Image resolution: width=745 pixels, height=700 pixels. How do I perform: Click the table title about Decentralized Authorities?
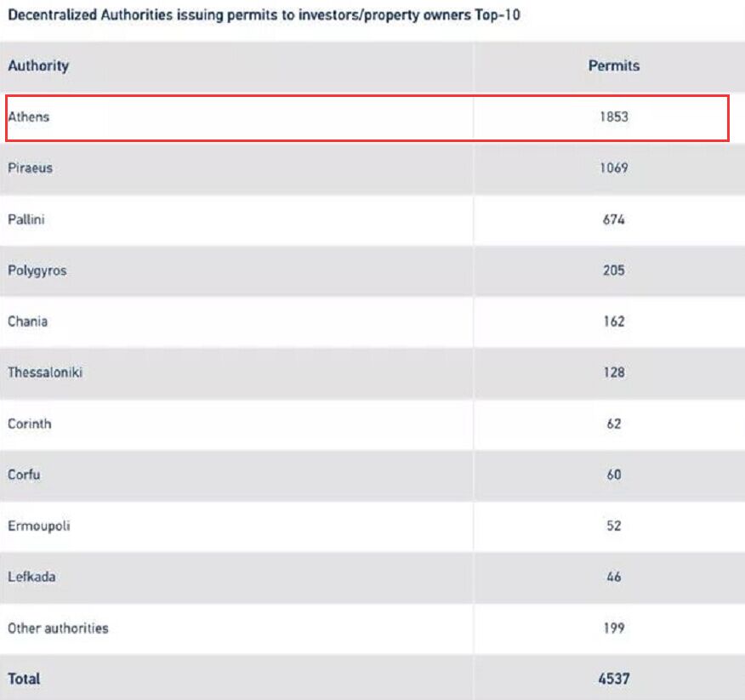pyautogui.click(x=264, y=16)
